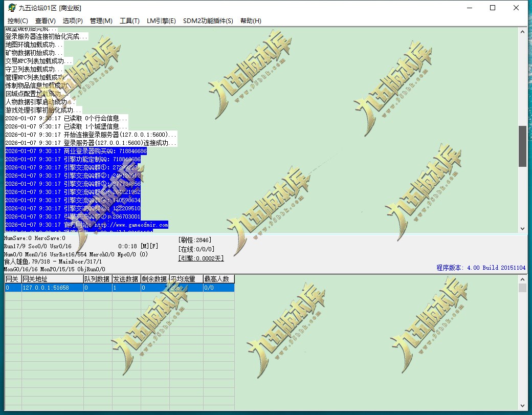
Task: Select log line 登录服务器(127.0.0.1:5600)连接成功
Action: [91, 143]
